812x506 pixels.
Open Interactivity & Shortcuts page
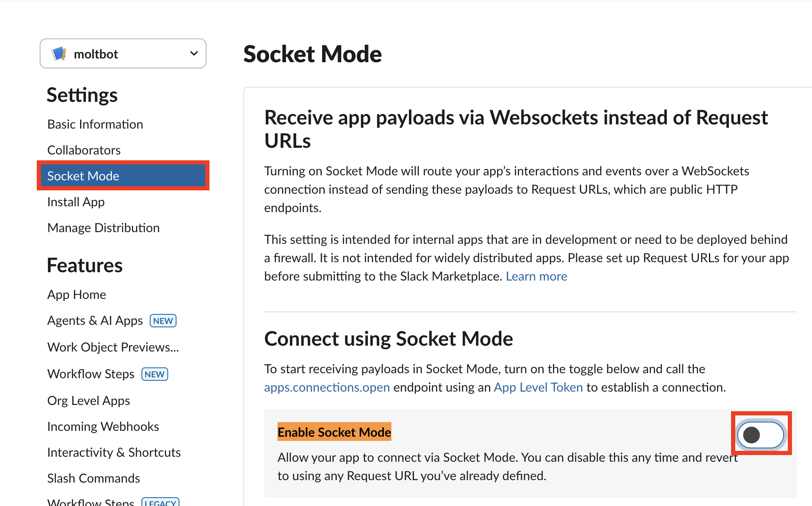(114, 453)
